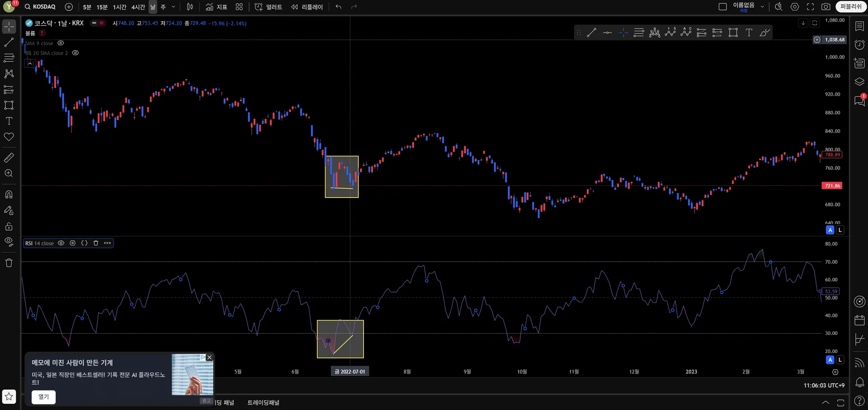This screenshot has width=868, height=410.
Task: Select the 5분 interval
Action: tap(87, 7)
